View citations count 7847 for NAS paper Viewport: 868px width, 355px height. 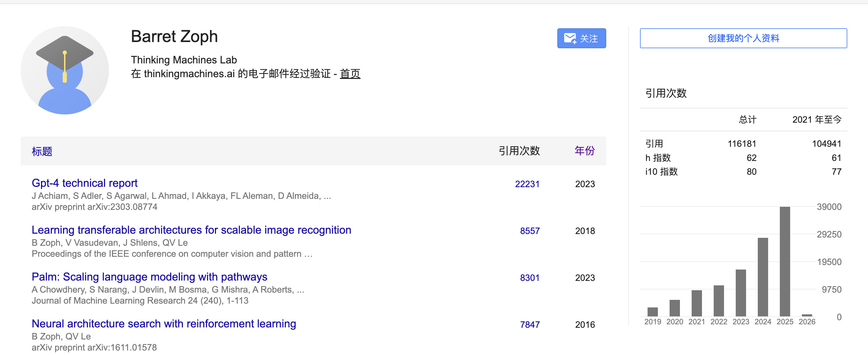point(530,324)
